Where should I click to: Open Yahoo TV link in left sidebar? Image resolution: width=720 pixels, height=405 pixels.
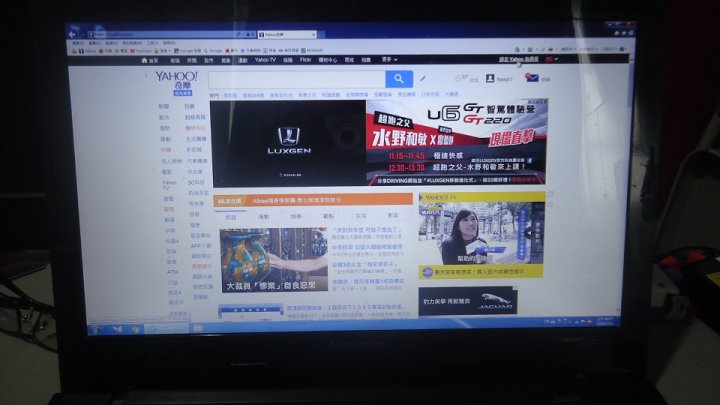[x=169, y=185]
